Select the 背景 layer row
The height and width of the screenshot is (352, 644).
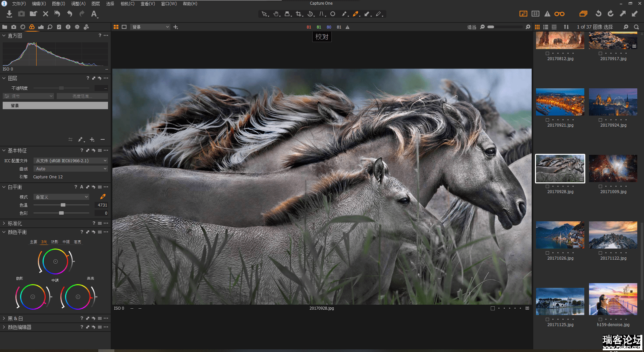click(55, 106)
